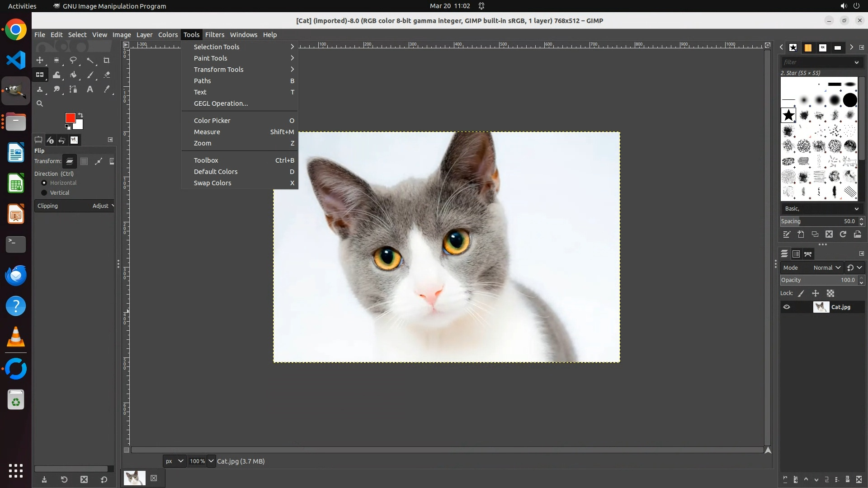868x488 pixels.
Task: Choose the Text tool icon
Action: click(90, 89)
